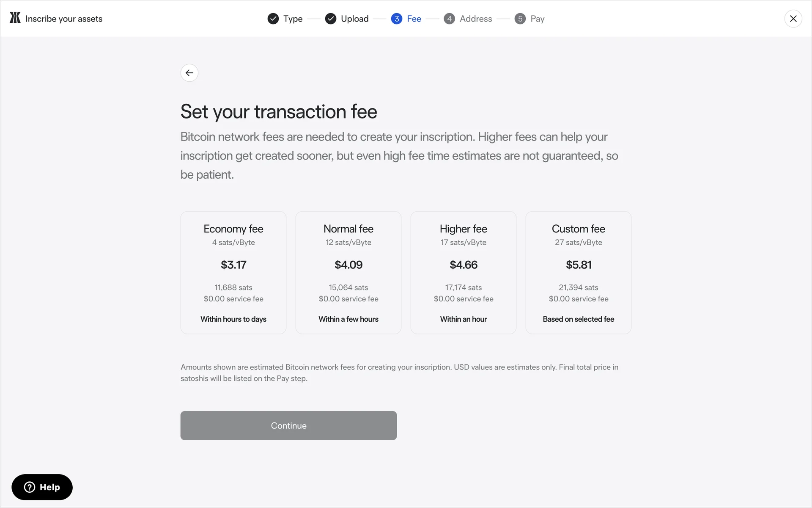The image size is (812, 508).
Task: Select the Economy fee option
Action: pyautogui.click(x=233, y=273)
